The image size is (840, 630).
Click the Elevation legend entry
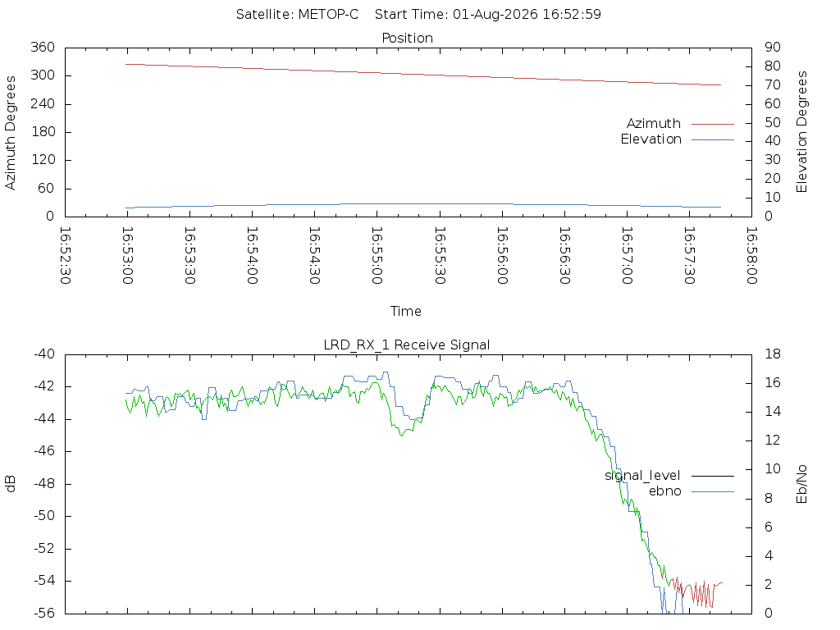coord(651,139)
